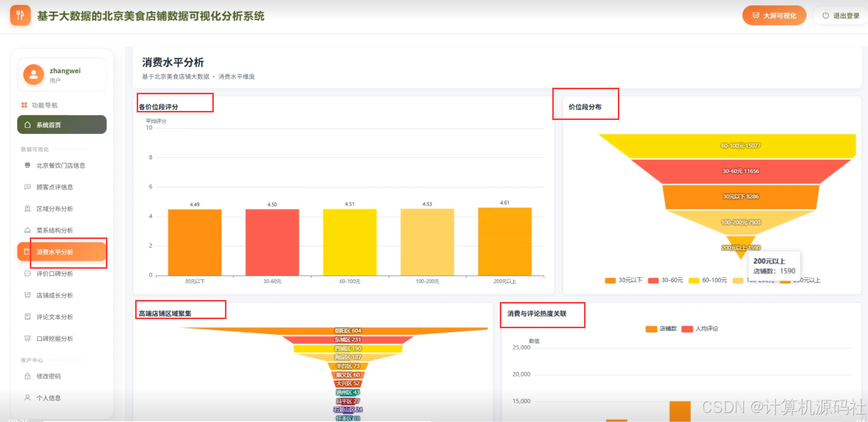The height and width of the screenshot is (422, 868).
Task: Click the 价位段分布 chart title
Action: pyautogui.click(x=585, y=107)
